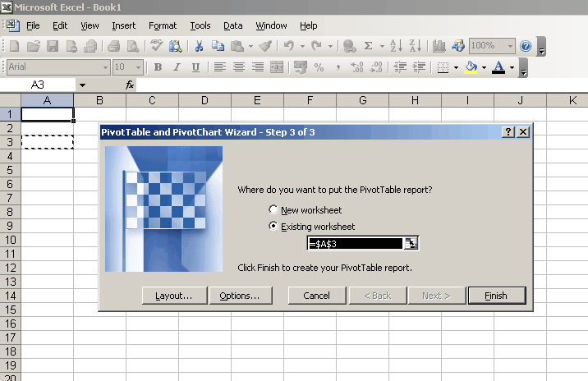Toggle Bold formatting

point(158,67)
